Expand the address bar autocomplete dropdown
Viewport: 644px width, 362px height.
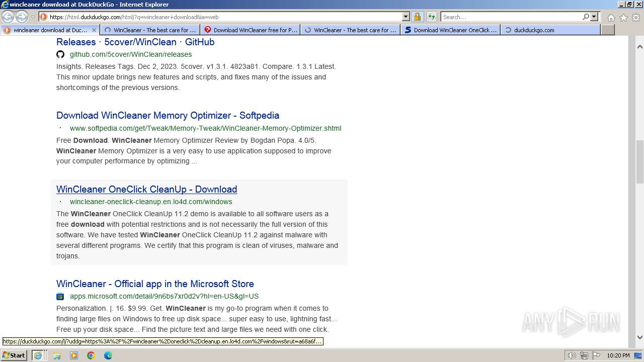[x=406, y=17]
